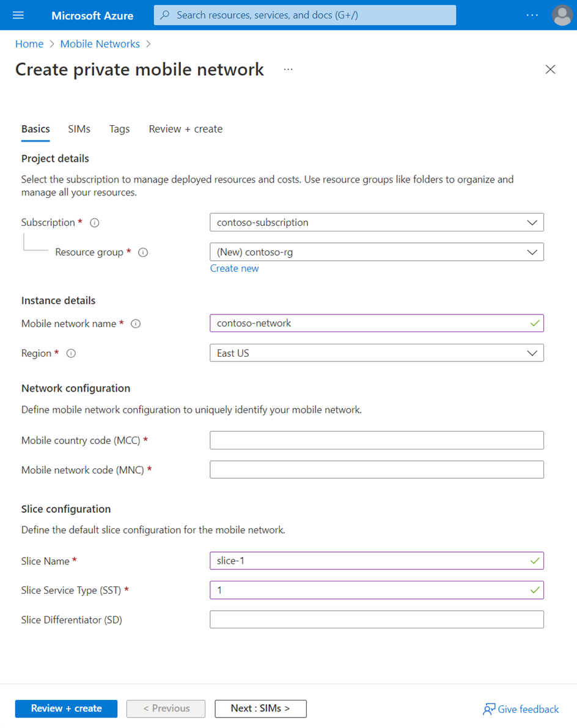
Task: Click the user account avatar
Action: pyautogui.click(x=562, y=15)
